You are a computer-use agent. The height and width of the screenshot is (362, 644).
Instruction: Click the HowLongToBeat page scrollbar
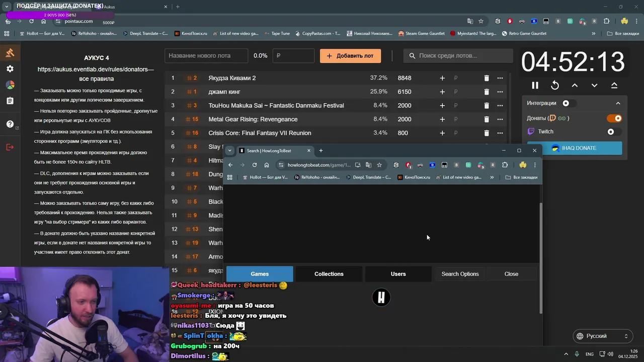541,257
